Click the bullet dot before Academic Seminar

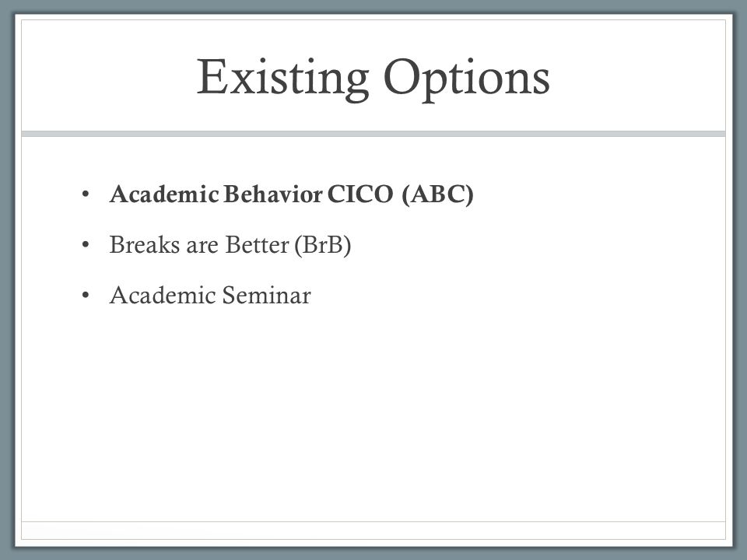86,296
